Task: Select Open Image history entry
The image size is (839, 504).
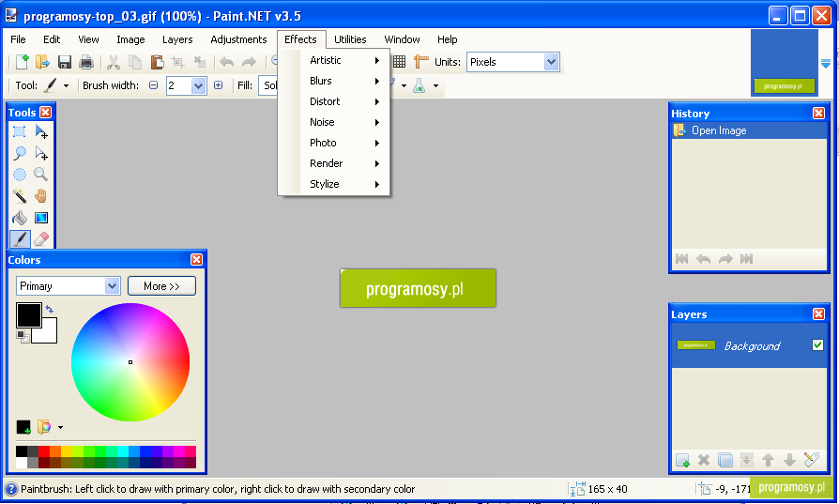Action: 749,130
